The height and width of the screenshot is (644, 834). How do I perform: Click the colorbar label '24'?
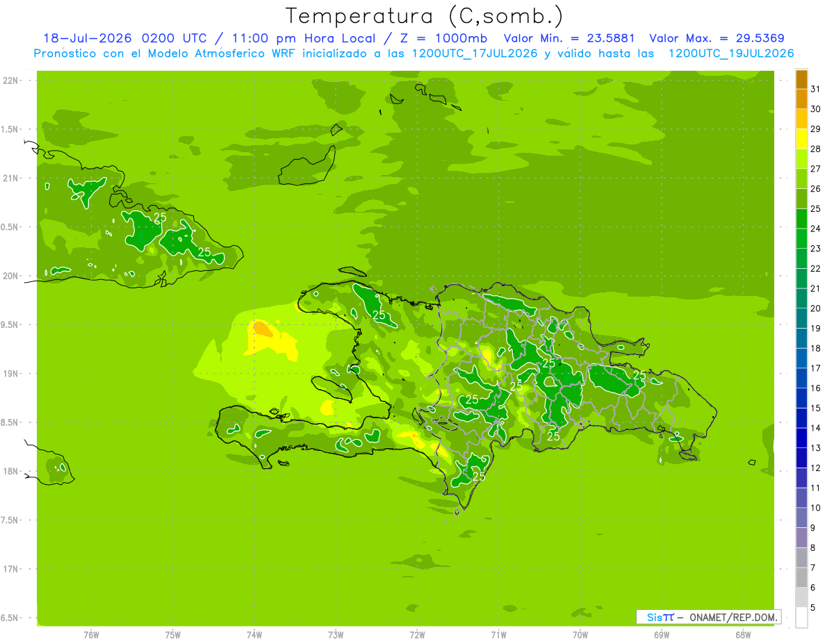click(816, 229)
